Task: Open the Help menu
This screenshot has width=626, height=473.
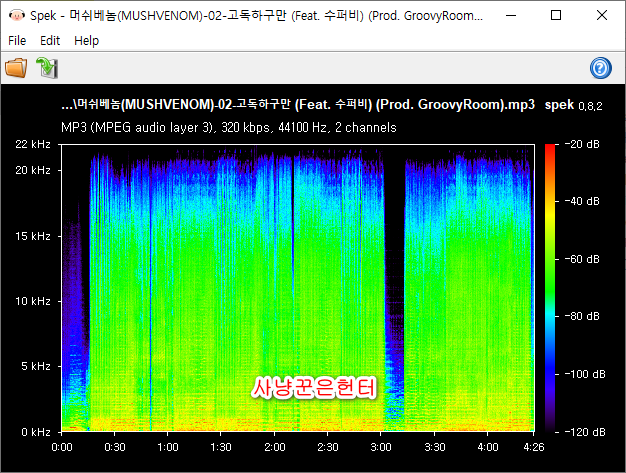Action: [86, 40]
